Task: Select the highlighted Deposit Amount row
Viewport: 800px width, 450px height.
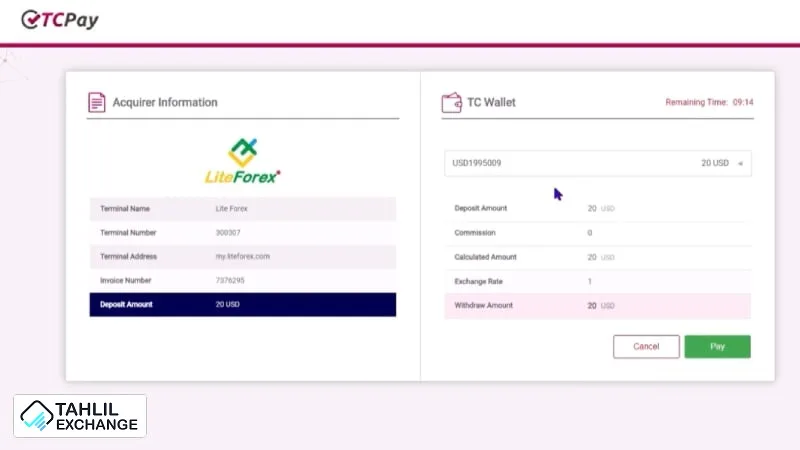Action: pos(242,304)
